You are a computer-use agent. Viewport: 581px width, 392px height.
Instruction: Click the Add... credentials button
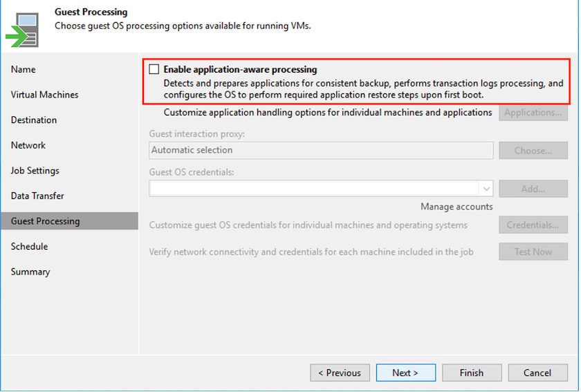pos(533,188)
